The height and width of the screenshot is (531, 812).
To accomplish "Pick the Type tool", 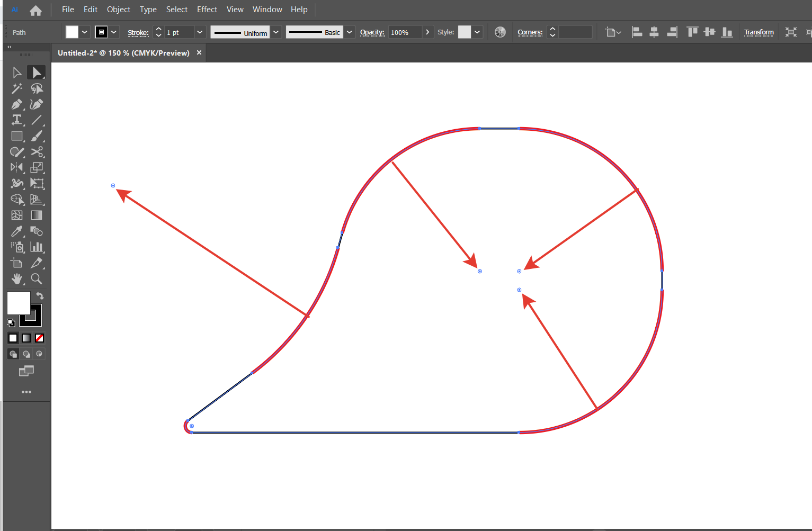I will [x=16, y=120].
